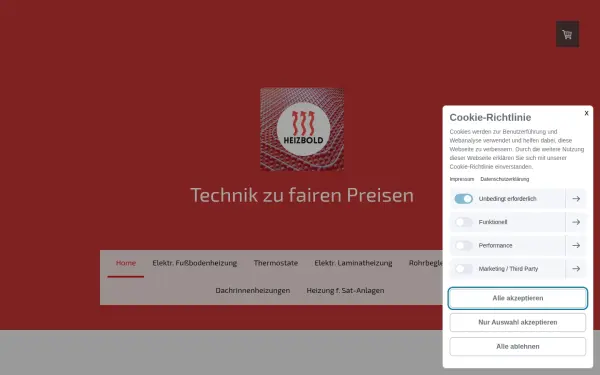Click Nur Auswahl akzeptieren button
Screen dimensions: 600x375
pos(518,322)
